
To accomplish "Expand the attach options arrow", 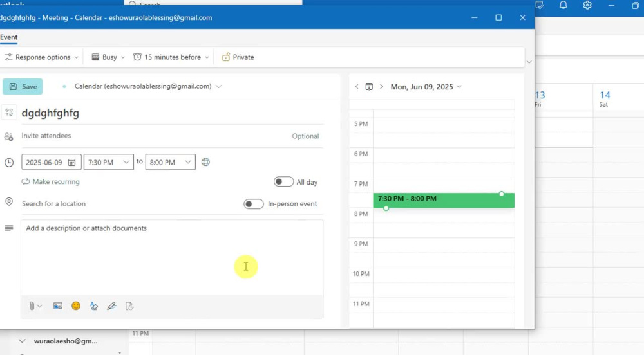I will pos(40,306).
